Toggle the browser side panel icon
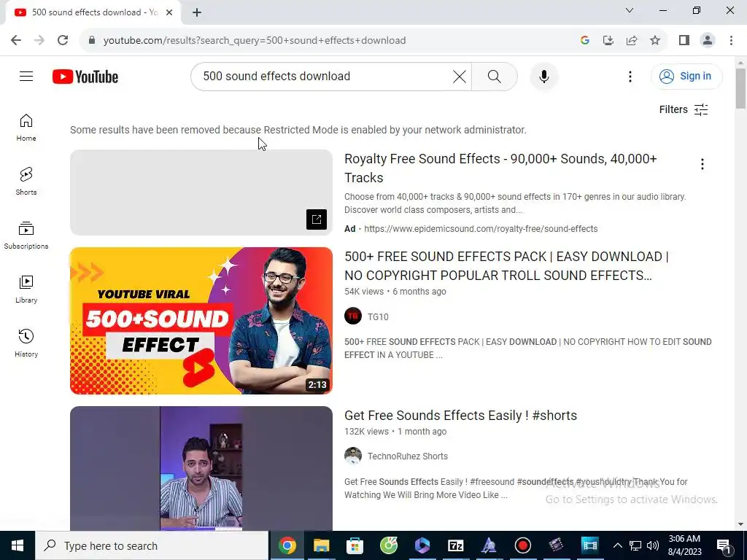Viewport: 747px width, 560px height. click(684, 41)
